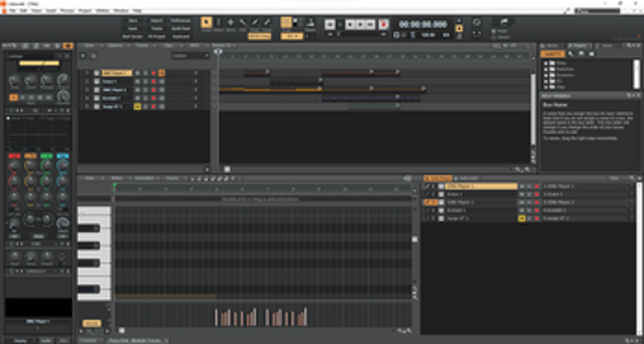This screenshot has width=644, height=344.
Task: Mute track 5 in Piano Roll track pane
Action: click(x=522, y=218)
